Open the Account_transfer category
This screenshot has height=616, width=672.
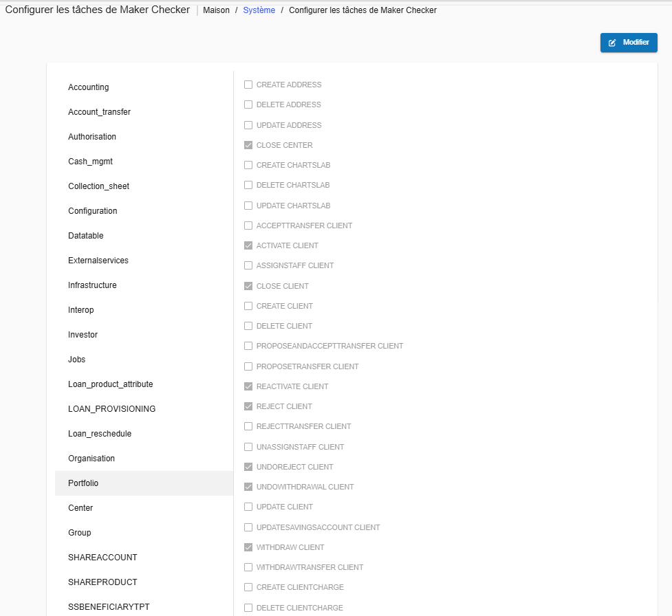[99, 112]
